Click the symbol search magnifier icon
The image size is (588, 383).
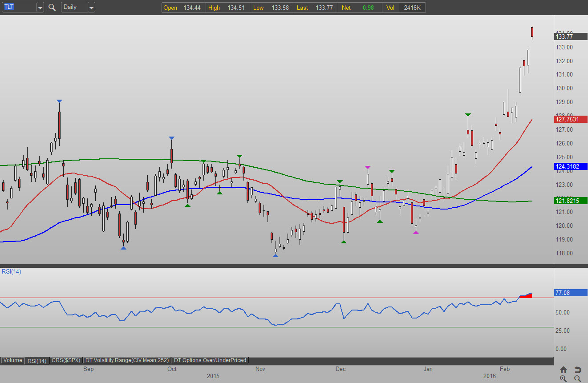click(x=52, y=8)
